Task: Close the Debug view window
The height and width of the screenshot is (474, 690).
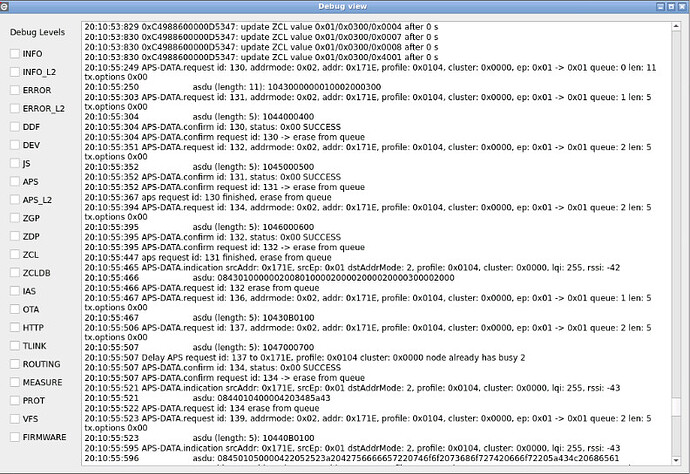Action: [x=681, y=7]
